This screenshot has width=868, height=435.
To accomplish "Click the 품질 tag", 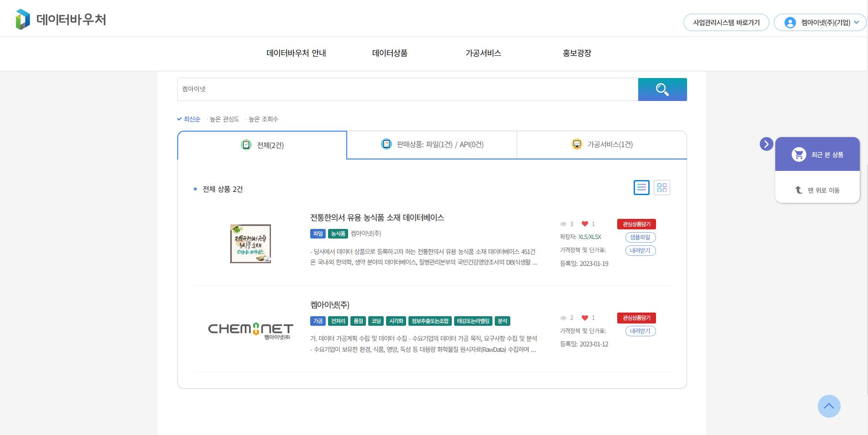I will 358,321.
